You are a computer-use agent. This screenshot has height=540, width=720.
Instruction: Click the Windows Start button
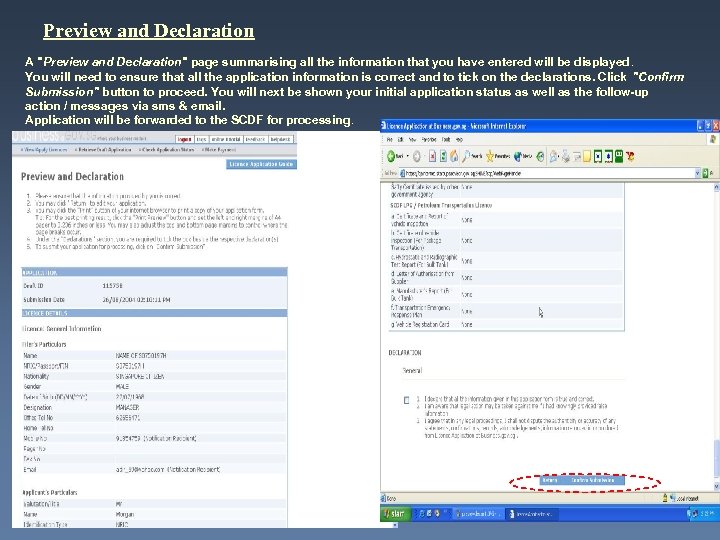395,513
